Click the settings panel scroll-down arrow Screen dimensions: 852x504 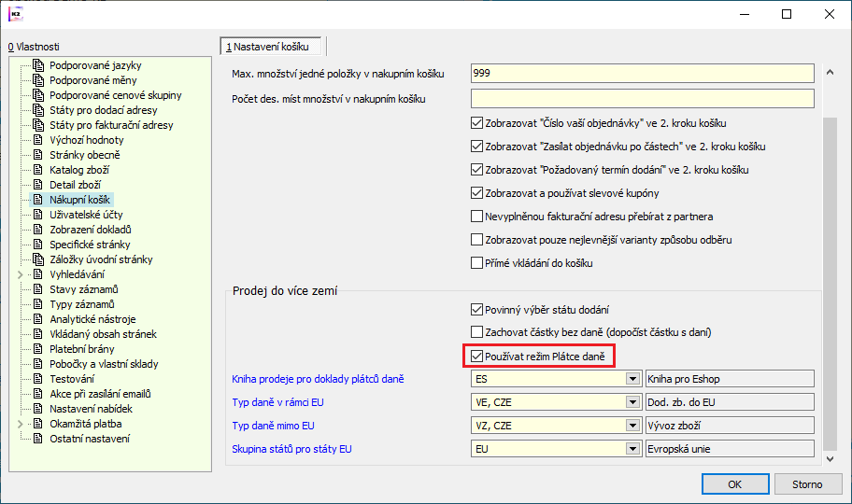point(830,459)
